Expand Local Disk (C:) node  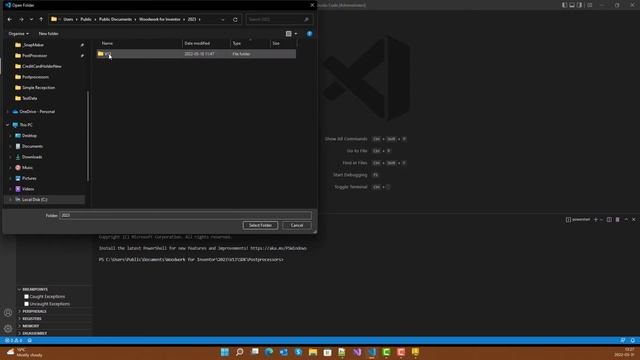point(11,200)
